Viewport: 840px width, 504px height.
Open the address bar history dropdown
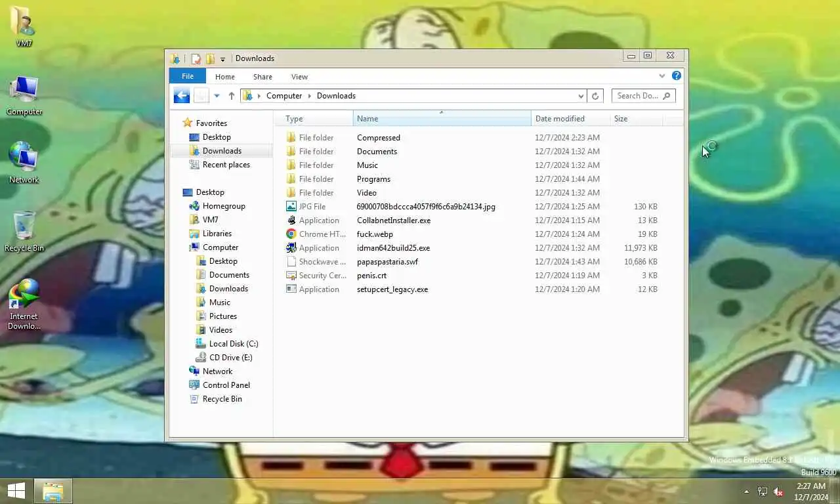pos(581,96)
